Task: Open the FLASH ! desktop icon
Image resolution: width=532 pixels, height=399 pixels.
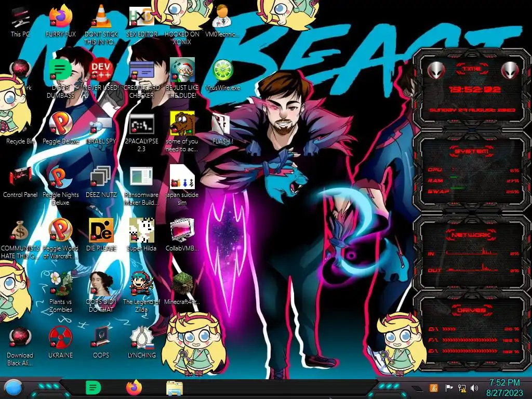Action: 222,129
